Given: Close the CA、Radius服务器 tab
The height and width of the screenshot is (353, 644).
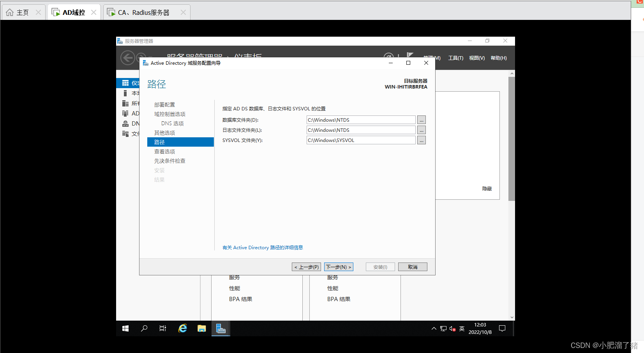Looking at the screenshot, I should [x=183, y=12].
